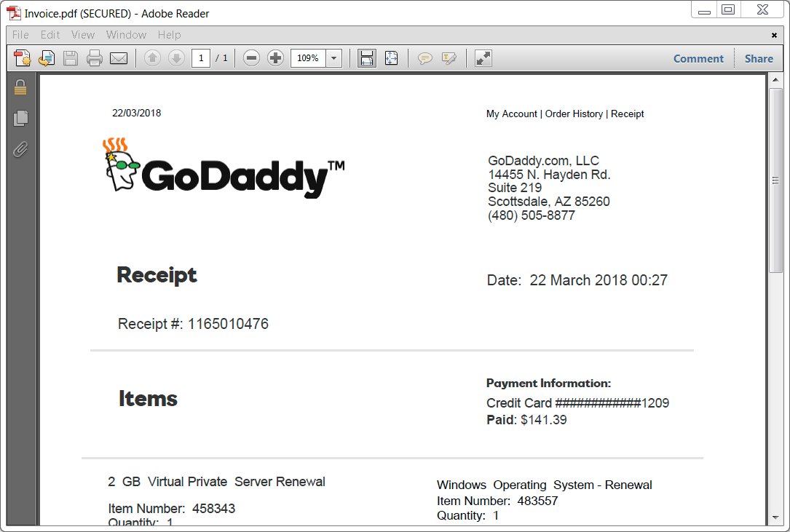Open the zoom level dropdown arrow

coord(333,58)
